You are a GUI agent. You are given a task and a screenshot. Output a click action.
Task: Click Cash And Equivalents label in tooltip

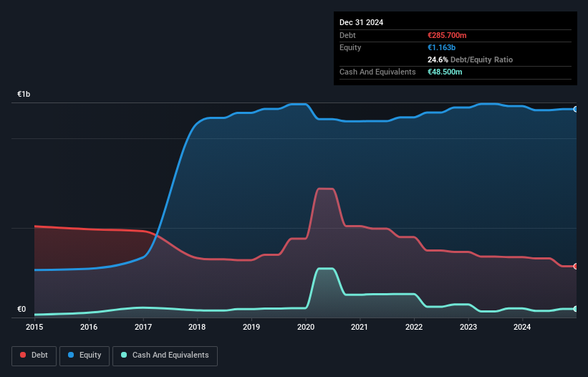tap(377, 72)
